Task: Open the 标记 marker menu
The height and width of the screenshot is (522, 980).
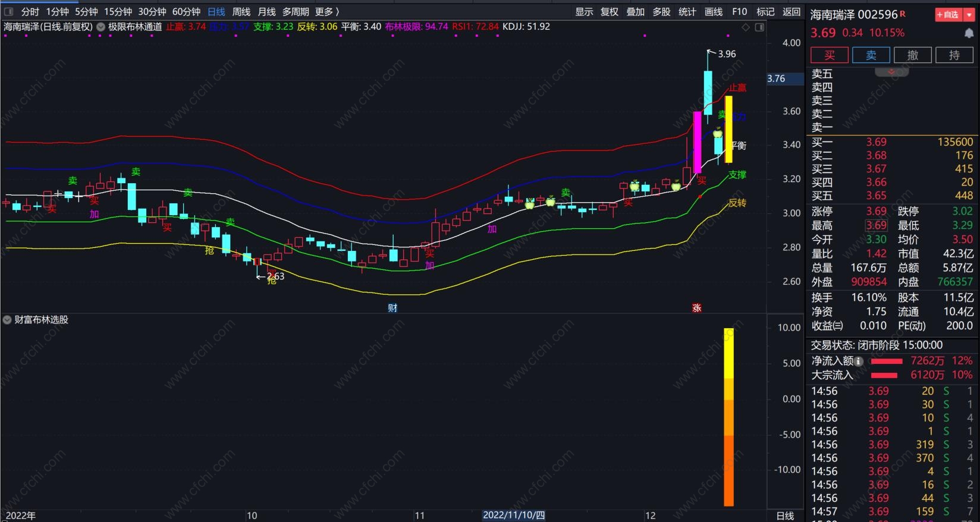Action: 765,11
